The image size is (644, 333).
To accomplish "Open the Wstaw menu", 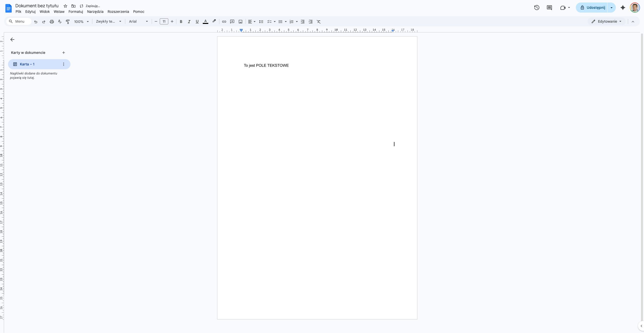I will click(59, 12).
